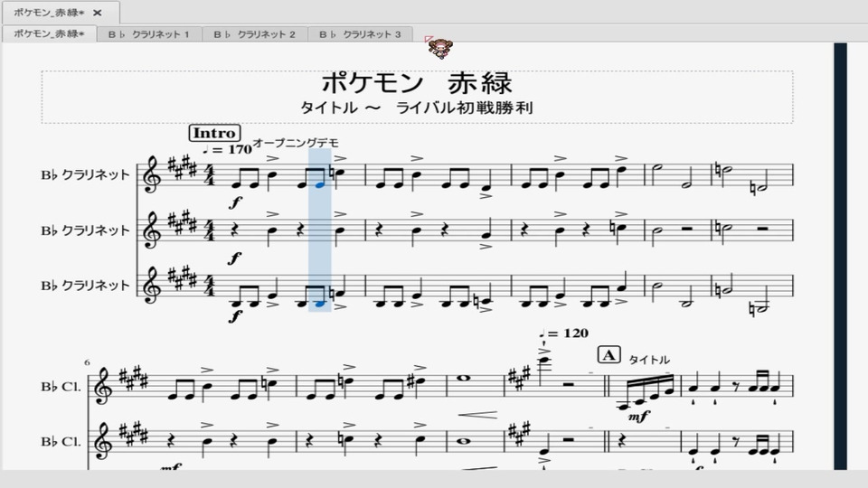The image size is (868, 488).
Task: Click the Intro rehearsal mark
Action: pos(214,133)
